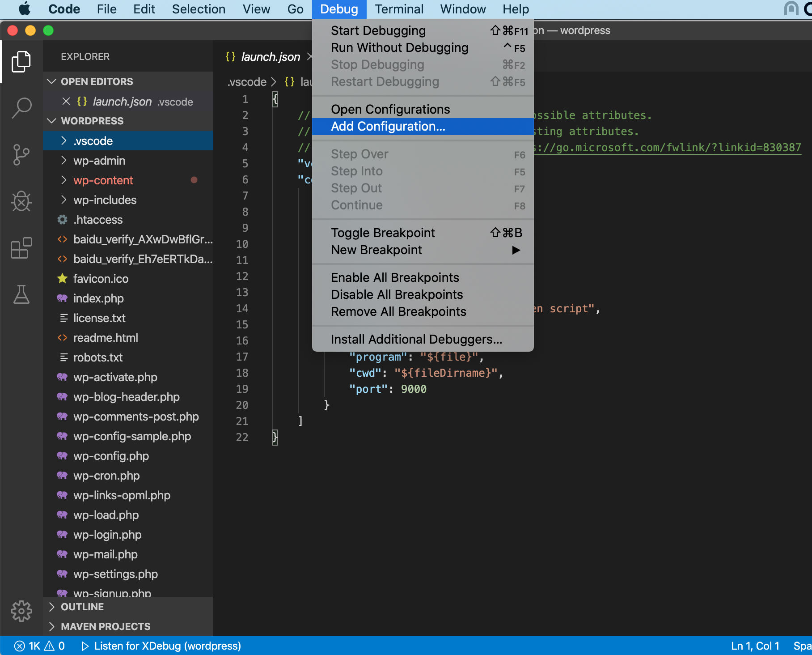Open the Help menu in menu bar

pos(516,9)
